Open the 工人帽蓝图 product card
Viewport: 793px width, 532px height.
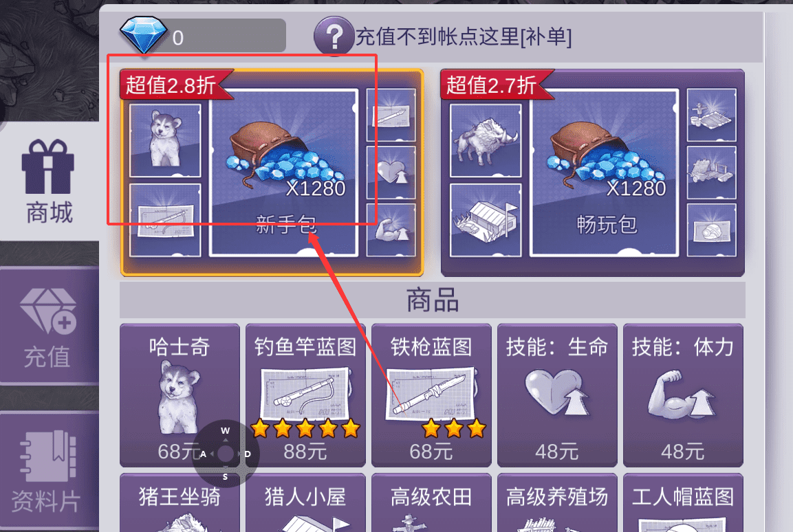[683, 502]
